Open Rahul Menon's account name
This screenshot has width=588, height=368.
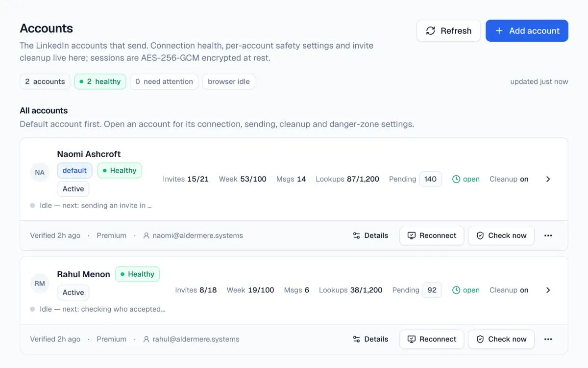(83, 274)
